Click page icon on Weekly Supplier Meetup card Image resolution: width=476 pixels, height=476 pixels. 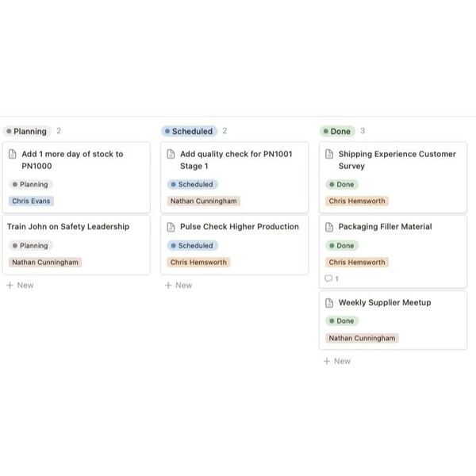pos(330,302)
